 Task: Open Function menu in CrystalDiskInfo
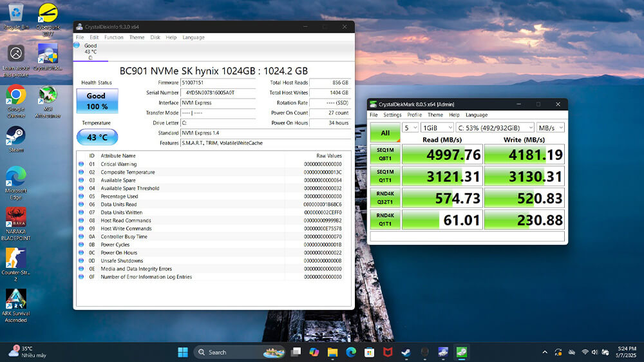point(114,37)
